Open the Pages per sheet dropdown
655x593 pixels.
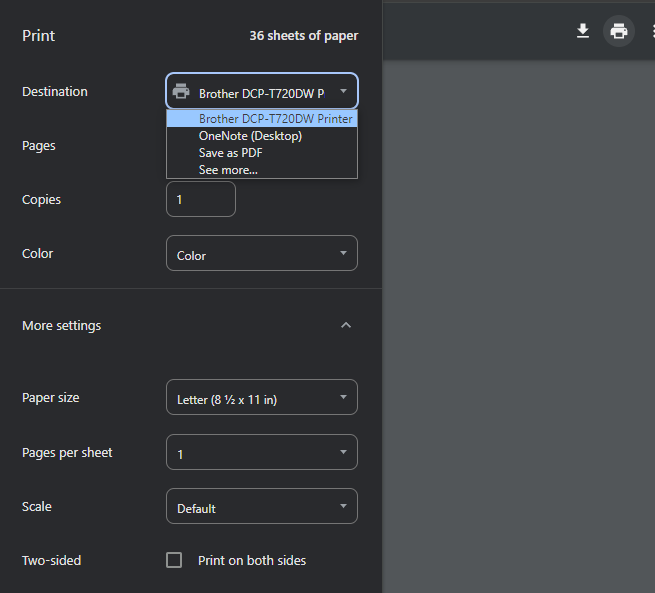point(262,452)
